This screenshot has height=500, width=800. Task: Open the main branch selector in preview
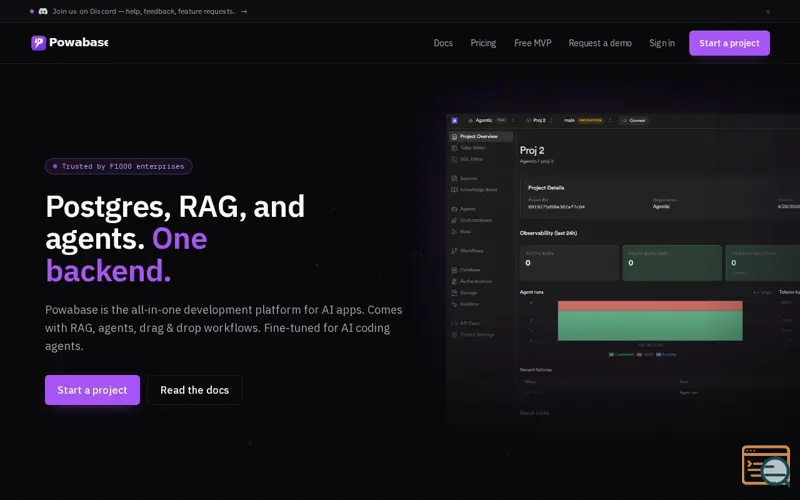tap(587, 120)
